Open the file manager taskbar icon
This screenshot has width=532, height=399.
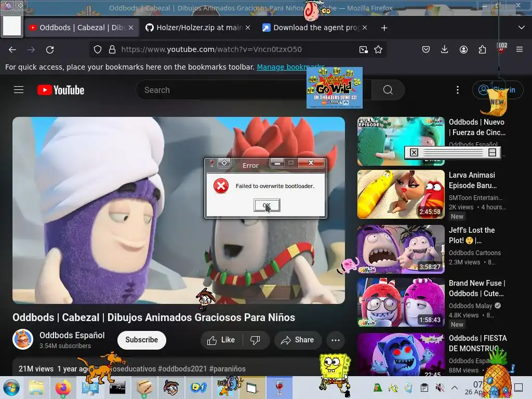pyautogui.click(x=36, y=388)
